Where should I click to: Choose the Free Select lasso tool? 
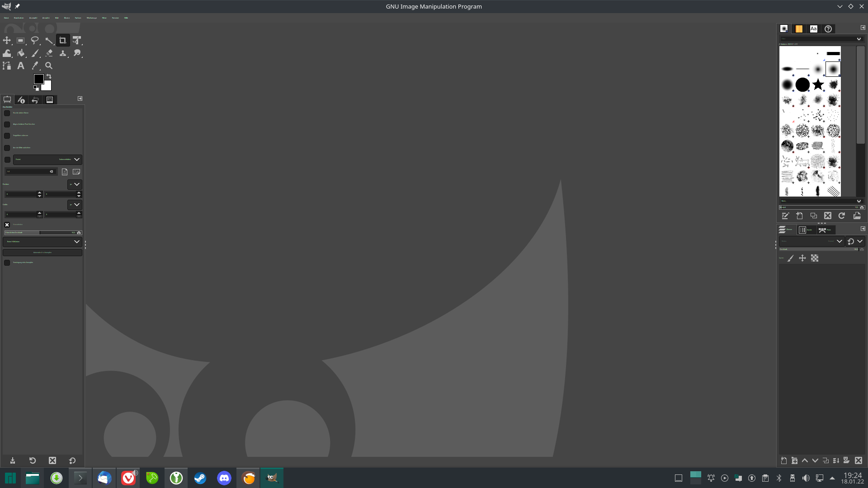click(35, 41)
